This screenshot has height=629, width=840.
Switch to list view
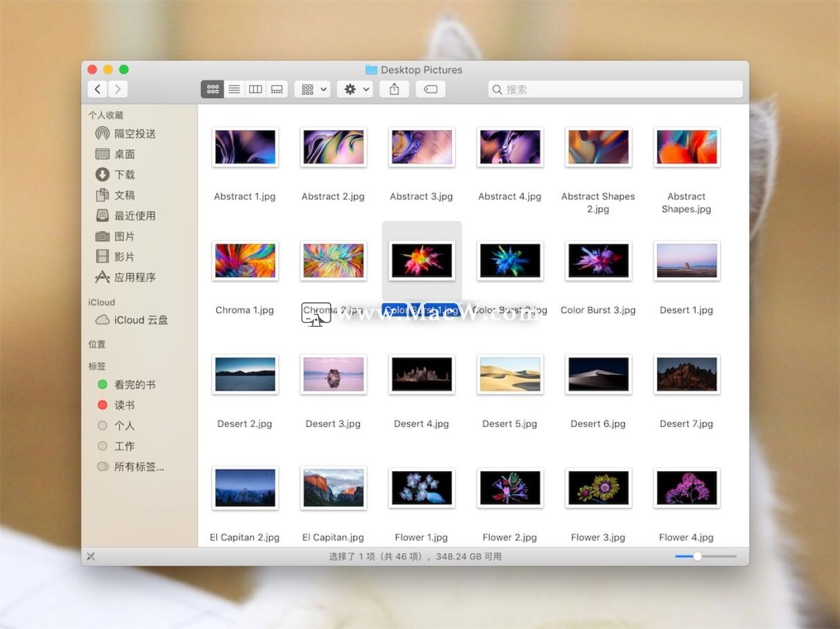[x=234, y=89]
